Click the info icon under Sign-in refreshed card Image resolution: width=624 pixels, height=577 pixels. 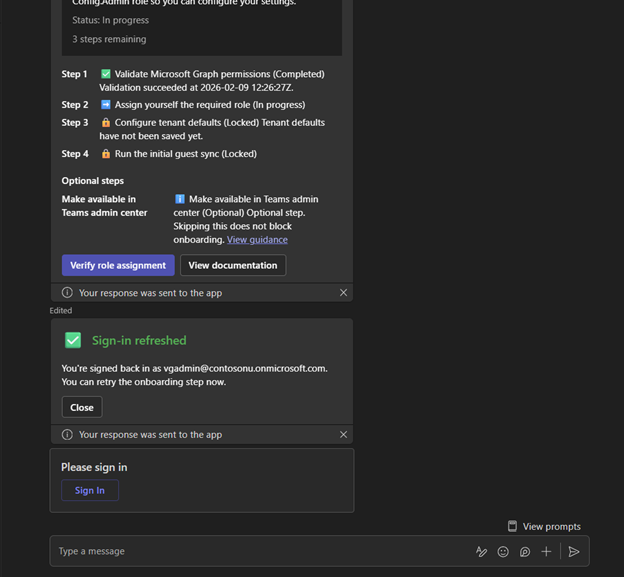pos(67,435)
